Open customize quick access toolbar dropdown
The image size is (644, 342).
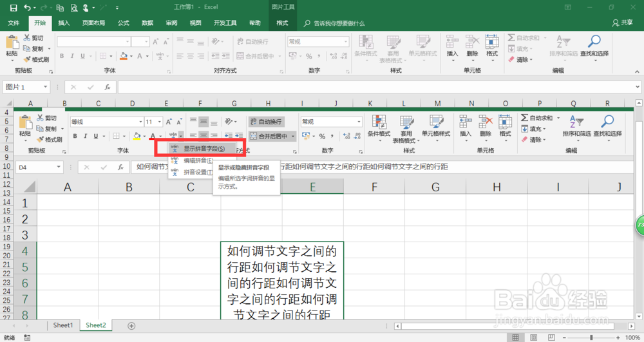[117, 8]
